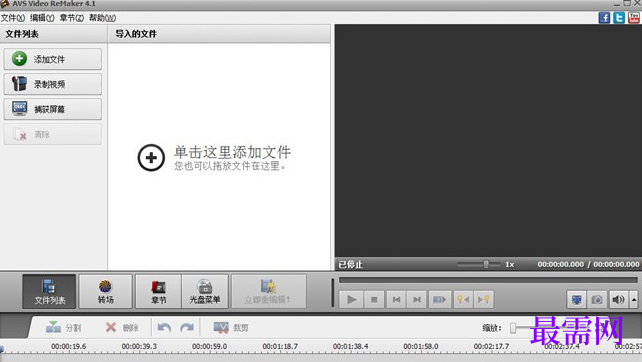
Task: Click the Trim (裁剪) tool
Action: click(231, 328)
